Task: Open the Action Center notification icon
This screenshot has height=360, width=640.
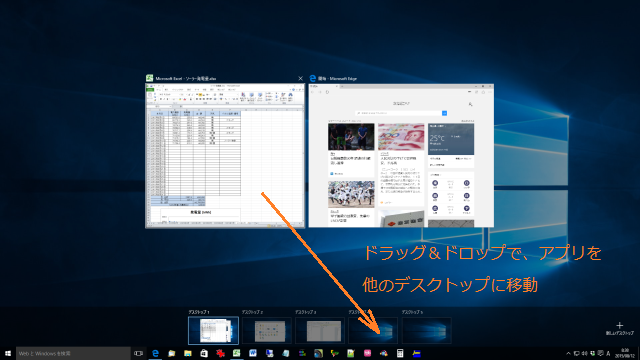Action: click(x=600, y=353)
